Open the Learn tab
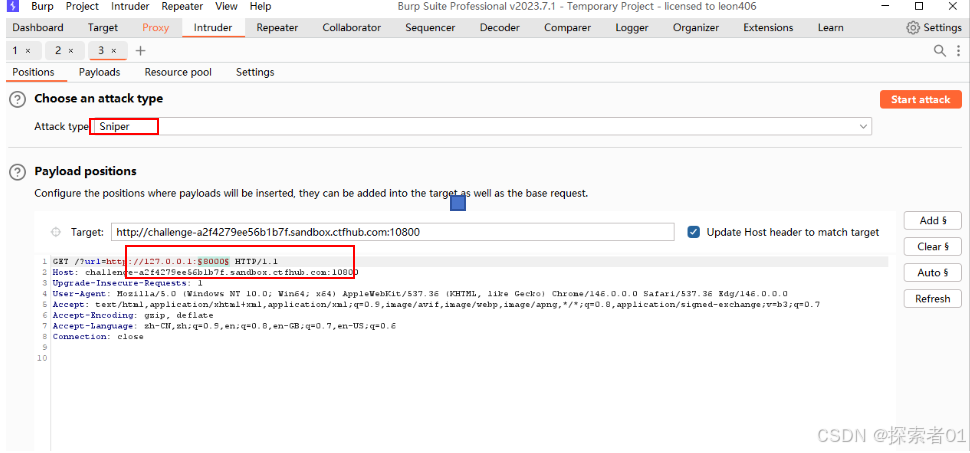Screen dimensions: 970x453 pos(830,28)
